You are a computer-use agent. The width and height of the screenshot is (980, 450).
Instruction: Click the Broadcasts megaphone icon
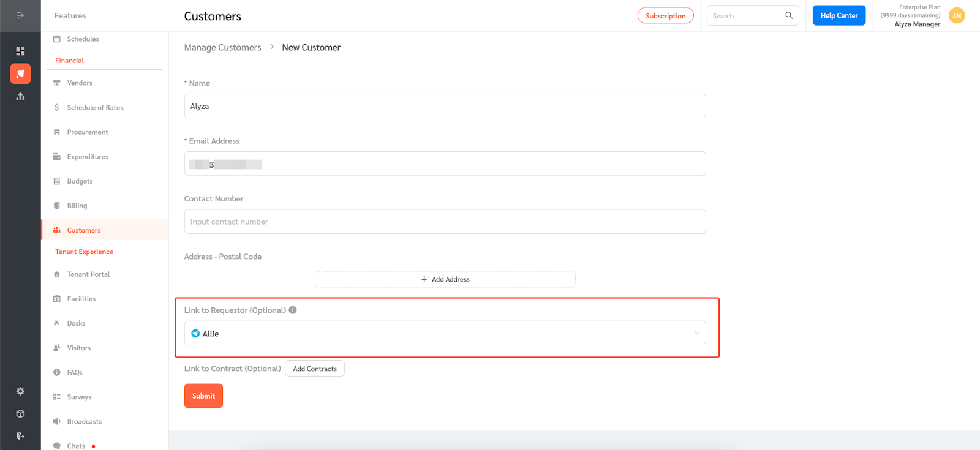click(x=57, y=421)
